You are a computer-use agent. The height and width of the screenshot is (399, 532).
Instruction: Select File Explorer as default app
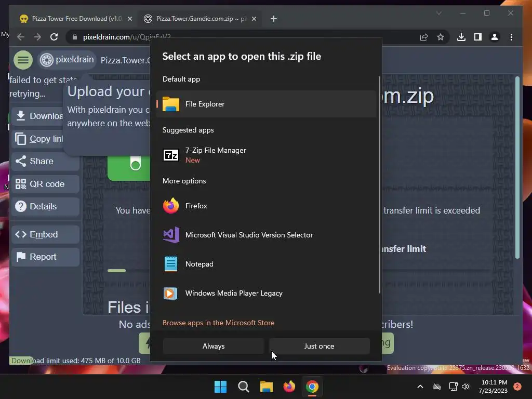tap(266, 104)
